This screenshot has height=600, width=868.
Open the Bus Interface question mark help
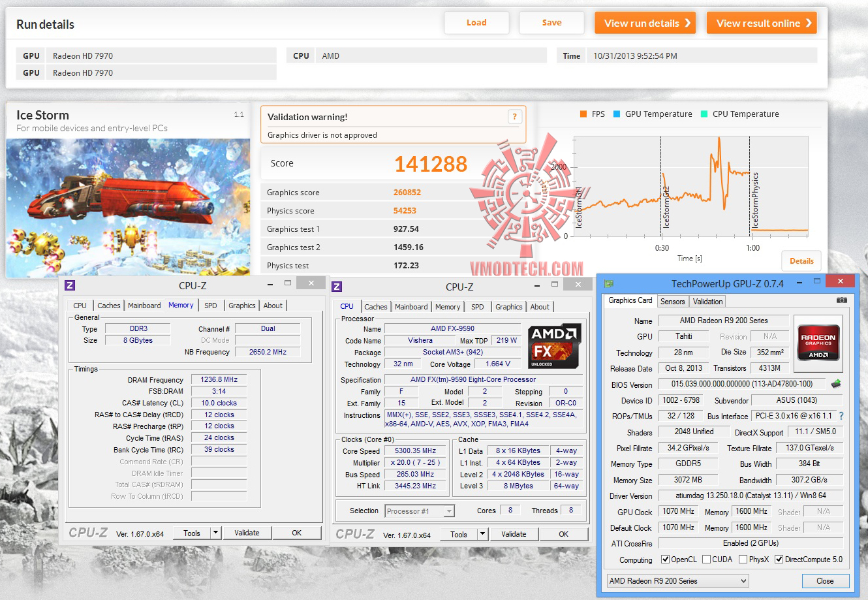point(841,416)
